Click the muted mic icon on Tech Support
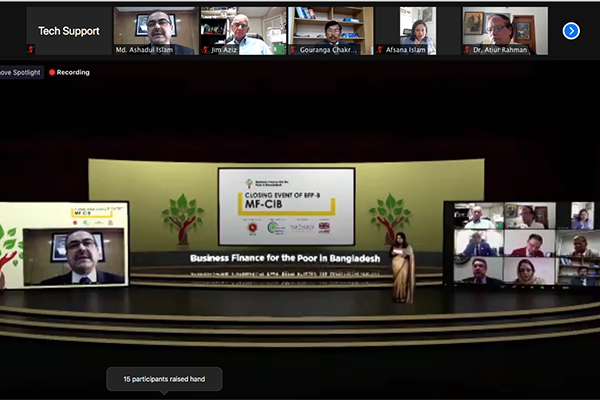The width and height of the screenshot is (600, 400). click(31, 49)
